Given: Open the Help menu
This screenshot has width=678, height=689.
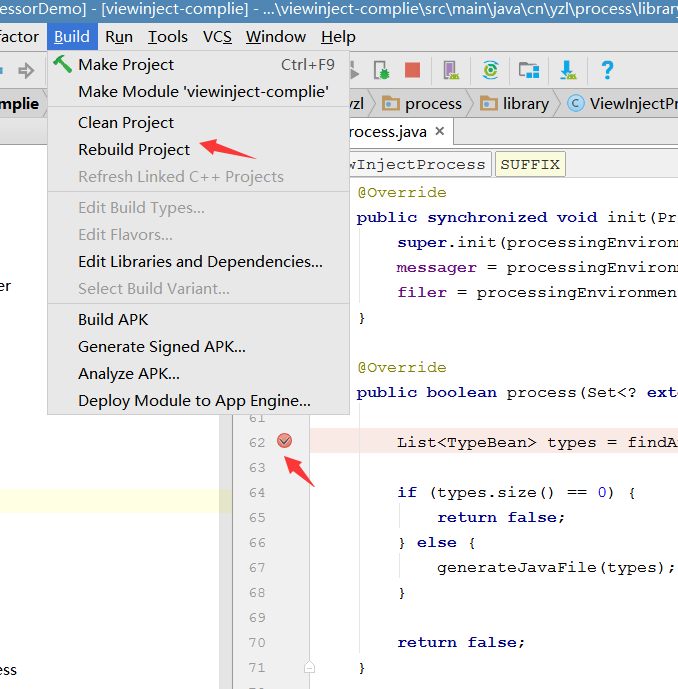Looking at the screenshot, I should [x=338, y=36].
